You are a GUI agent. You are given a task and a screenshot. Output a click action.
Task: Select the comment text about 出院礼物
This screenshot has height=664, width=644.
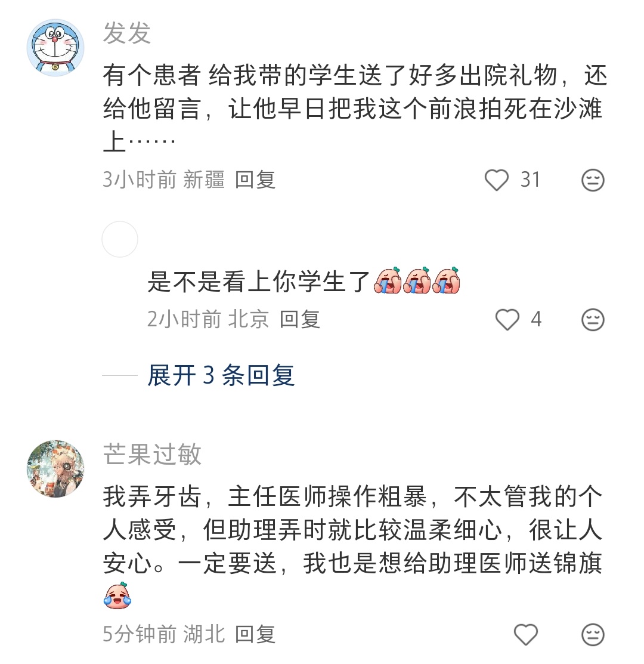click(355, 109)
